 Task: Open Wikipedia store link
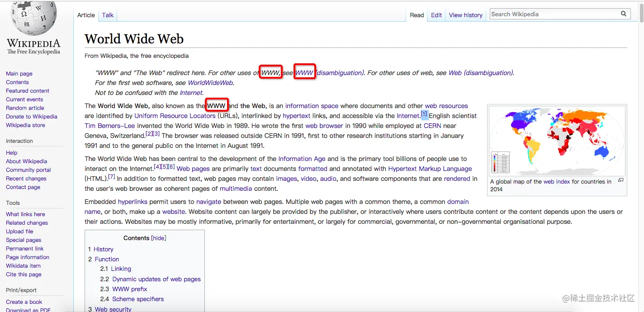[x=25, y=125]
